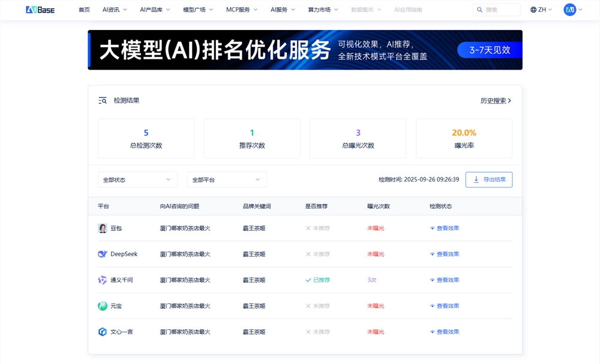Click eye icon in 通义千问 row
The width and height of the screenshot is (600, 364).
click(x=433, y=280)
